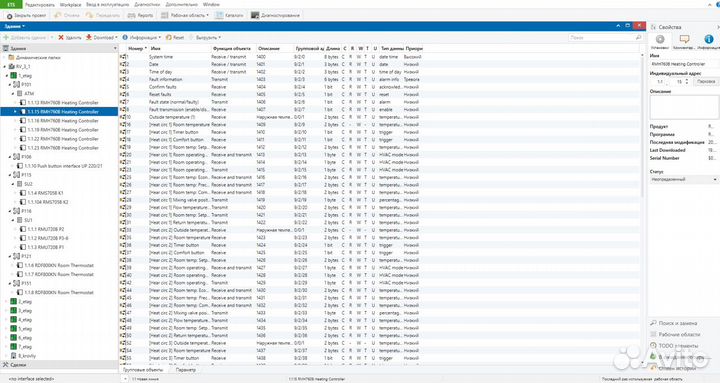This screenshot has width=720, height=383.
Task: Click the device icon for 1.1.10 Push button interface
Action: pyautogui.click(x=20, y=166)
